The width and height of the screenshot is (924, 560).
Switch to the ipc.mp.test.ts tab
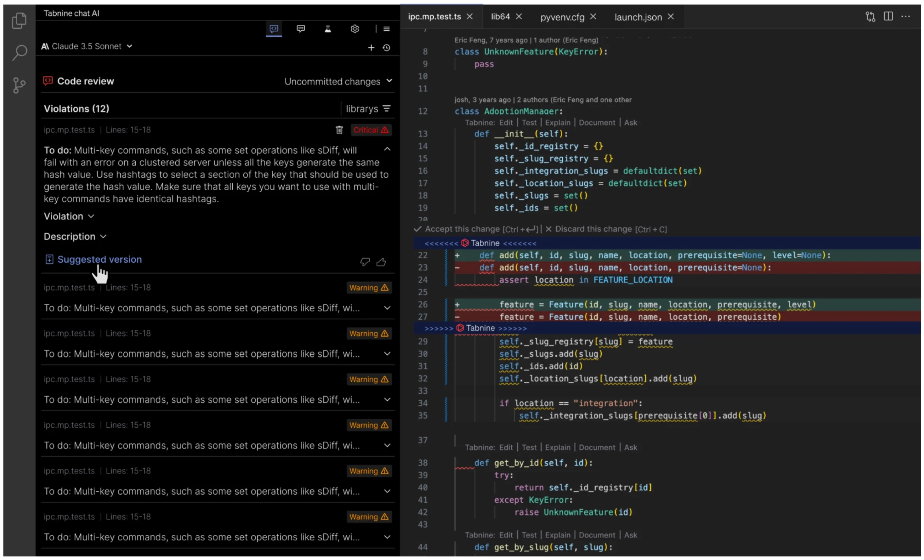tap(434, 17)
